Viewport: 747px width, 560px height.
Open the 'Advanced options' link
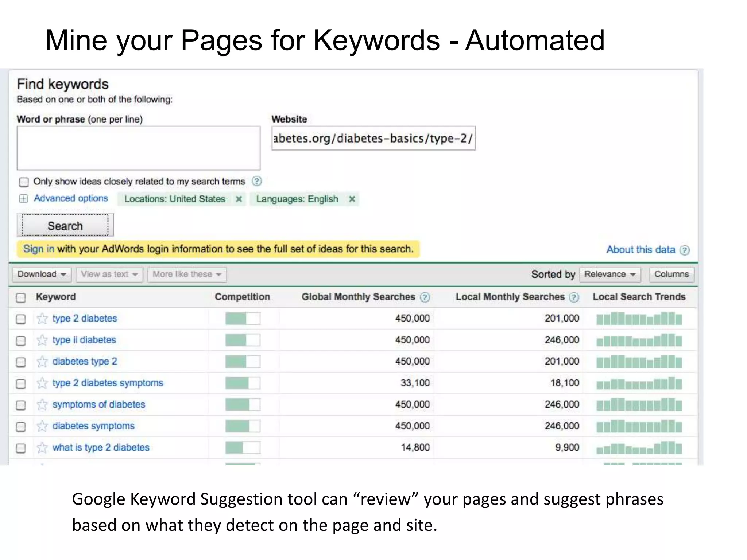[x=71, y=198]
